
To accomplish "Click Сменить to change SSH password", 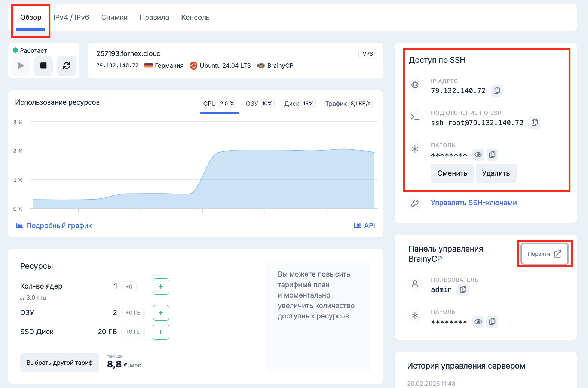I will (452, 173).
